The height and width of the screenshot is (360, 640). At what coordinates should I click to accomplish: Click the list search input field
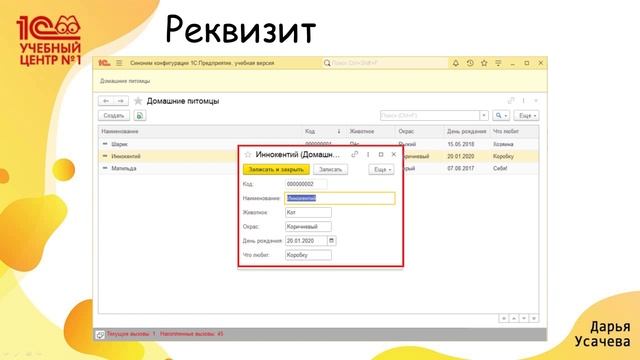430,116
